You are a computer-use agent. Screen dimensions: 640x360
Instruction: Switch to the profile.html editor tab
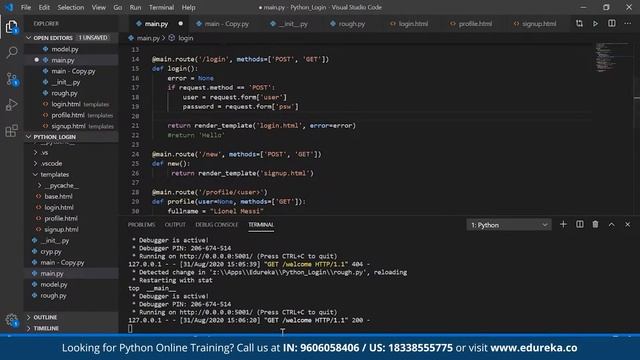(471, 24)
